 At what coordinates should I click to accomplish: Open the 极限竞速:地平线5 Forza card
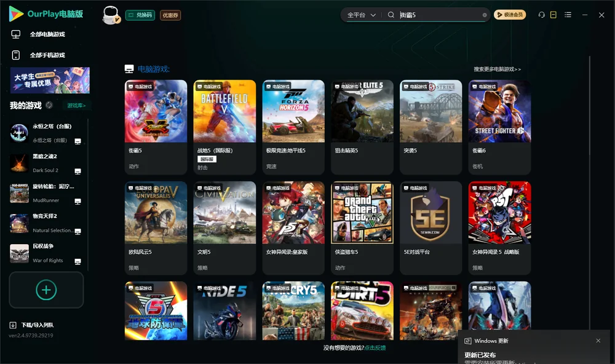pos(293,127)
